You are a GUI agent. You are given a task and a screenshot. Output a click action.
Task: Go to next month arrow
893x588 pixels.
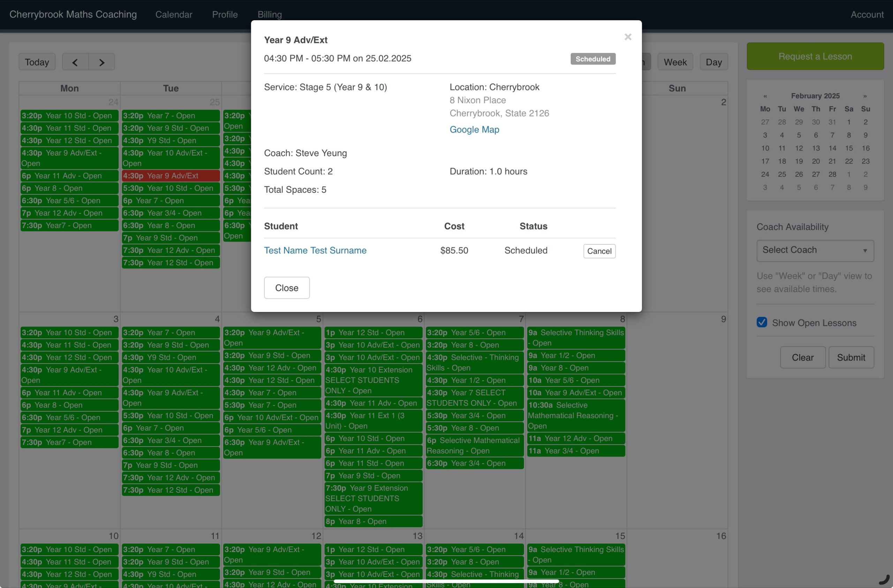pos(102,62)
